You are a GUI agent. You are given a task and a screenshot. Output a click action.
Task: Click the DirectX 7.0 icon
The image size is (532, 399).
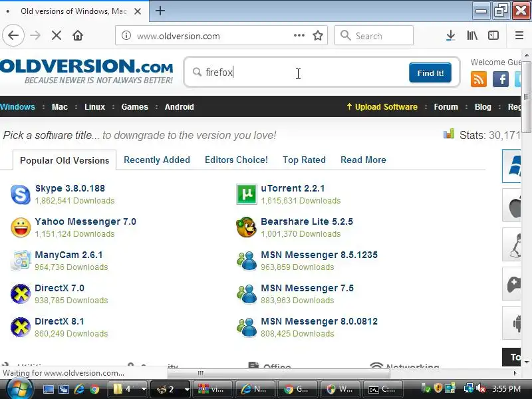(x=21, y=294)
